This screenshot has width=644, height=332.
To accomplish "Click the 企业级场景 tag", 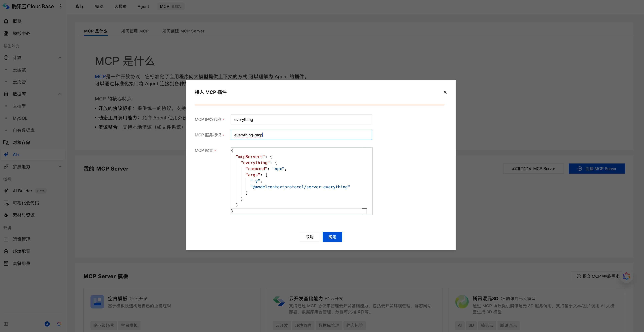I will click(103, 325).
